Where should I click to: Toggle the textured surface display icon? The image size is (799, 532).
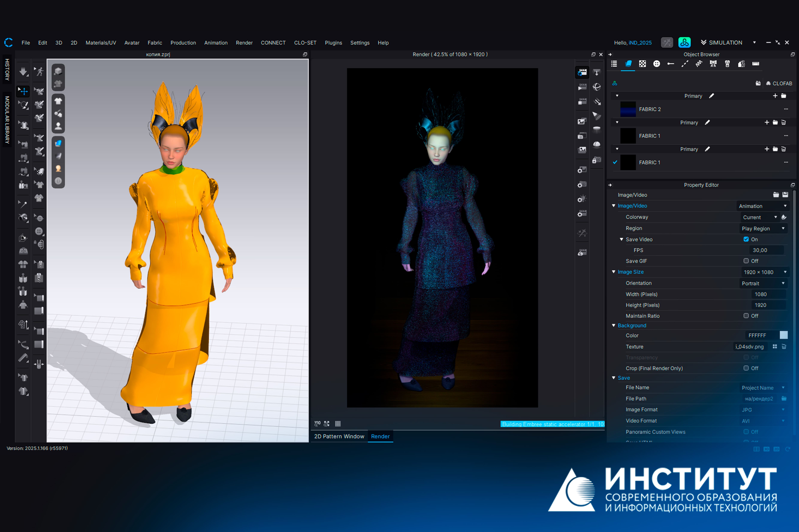[58, 143]
